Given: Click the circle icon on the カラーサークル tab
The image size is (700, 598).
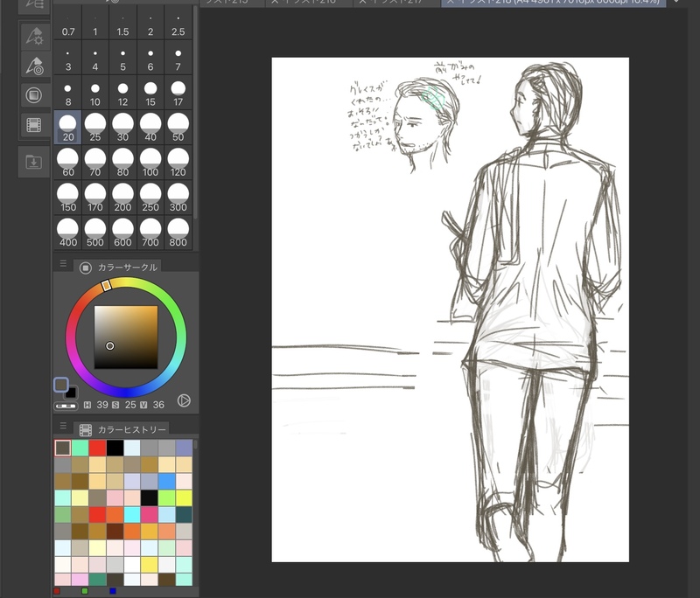Looking at the screenshot, I should [x=85, y=268].
